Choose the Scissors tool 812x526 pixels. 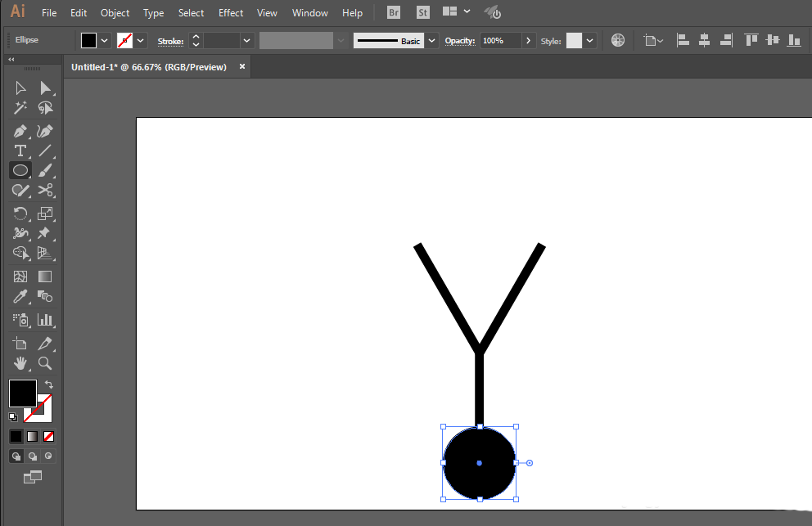46,191
